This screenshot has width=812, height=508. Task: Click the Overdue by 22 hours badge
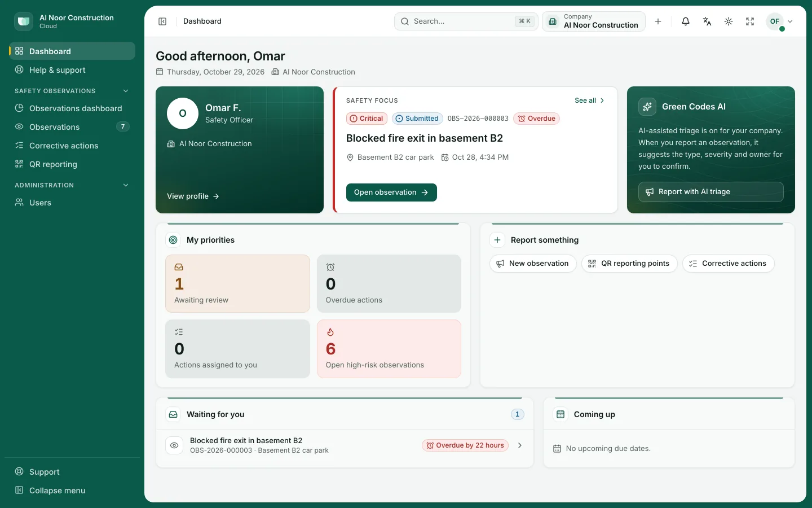[465, 445]
